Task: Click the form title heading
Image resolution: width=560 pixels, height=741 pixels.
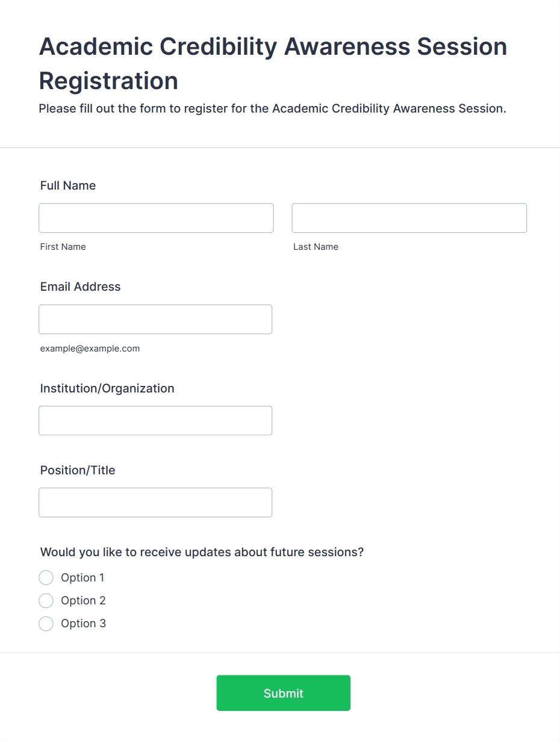Action: tap(273, 63)
